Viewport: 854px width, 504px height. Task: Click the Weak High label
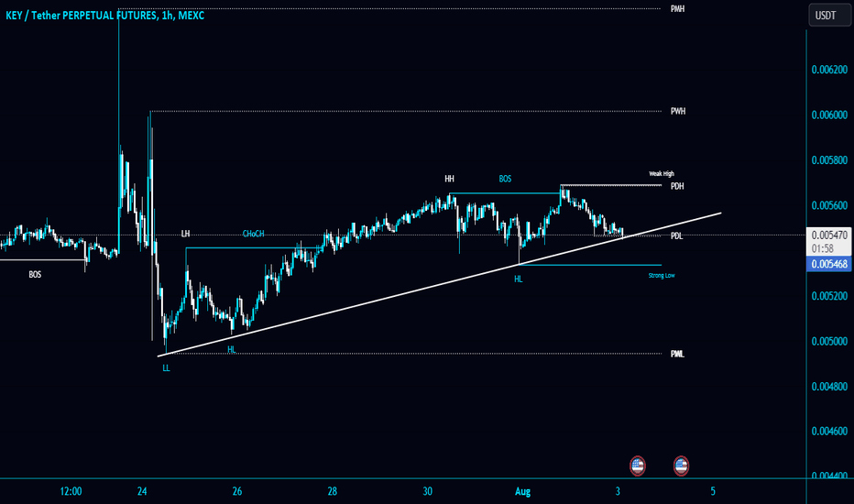pos(662,174)
